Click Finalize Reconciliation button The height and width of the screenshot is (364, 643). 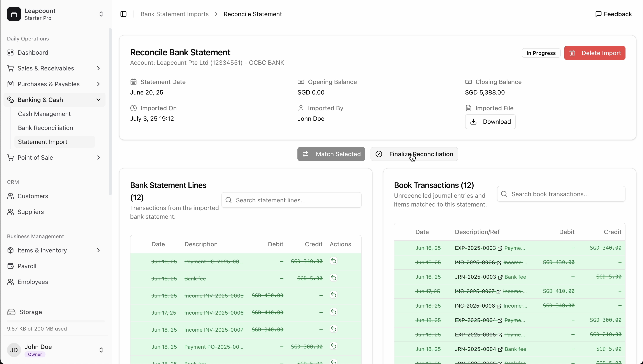[x=414, y=154]
